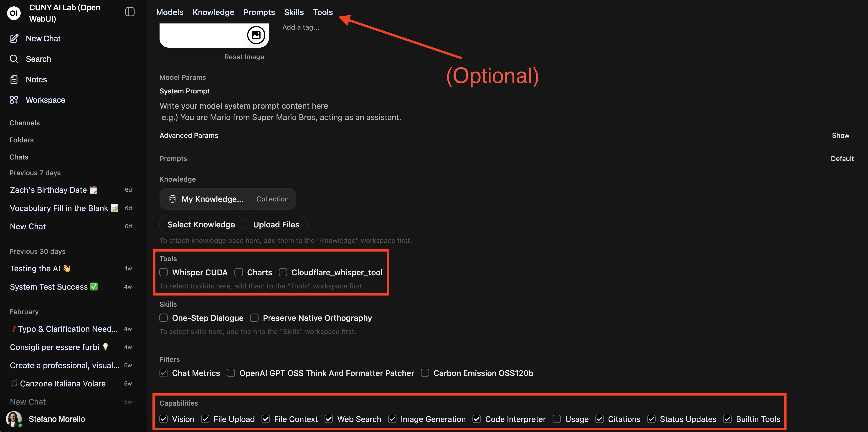Screen dimensions: 868x432
Task: Enable the Usage capability
Action: pyautogui.click(x=557, y=419)
